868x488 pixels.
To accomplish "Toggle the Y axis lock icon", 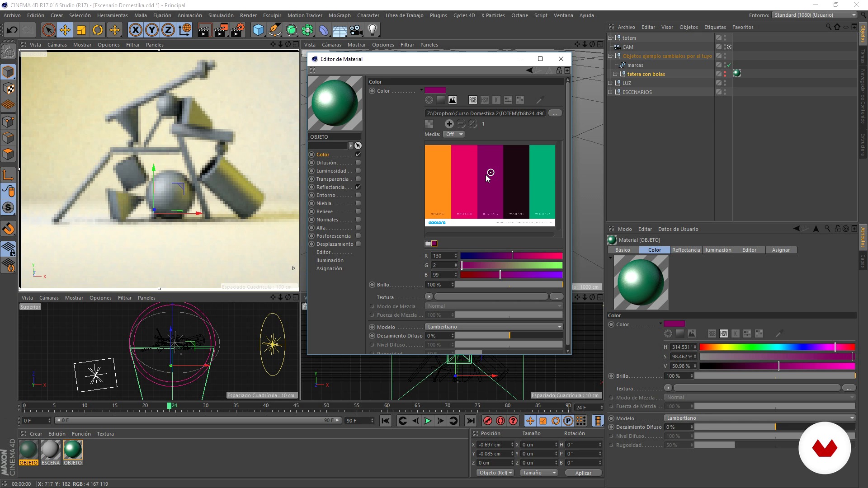I will pyautogui.click(x=152, y=30).
